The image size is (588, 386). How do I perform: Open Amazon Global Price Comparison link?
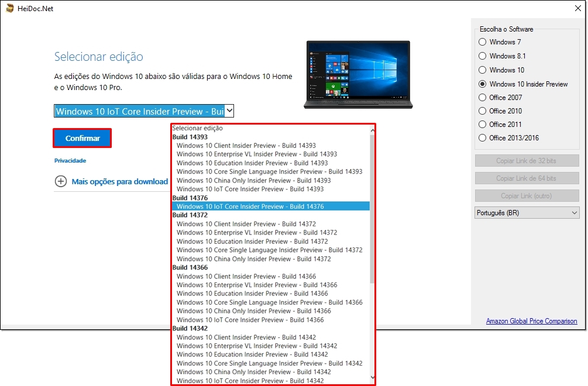click(531, 321)
